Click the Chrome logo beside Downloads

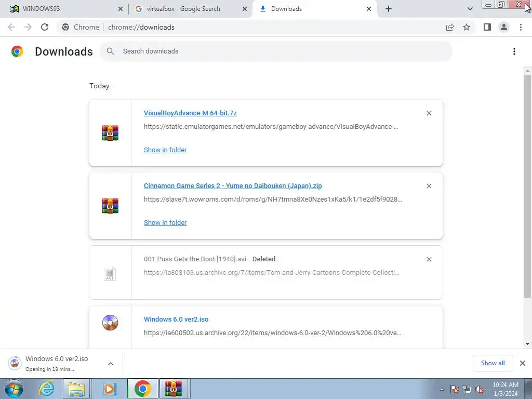[x=17, y=51]
